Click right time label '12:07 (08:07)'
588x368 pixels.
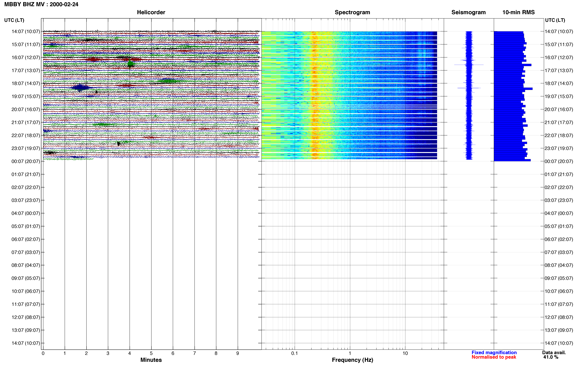tap(559, 317)
